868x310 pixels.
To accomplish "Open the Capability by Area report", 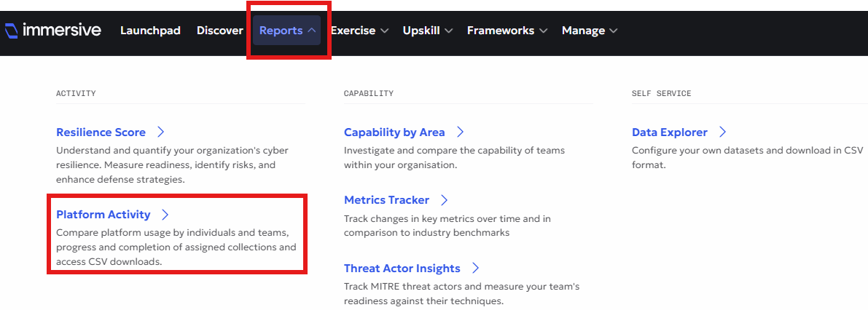I will pos(394,132).
